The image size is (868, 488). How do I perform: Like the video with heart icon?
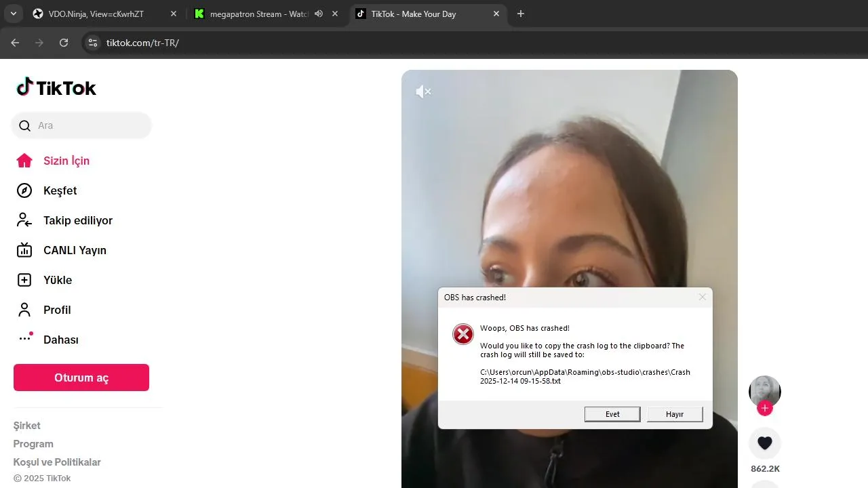(x=765, y=443)
